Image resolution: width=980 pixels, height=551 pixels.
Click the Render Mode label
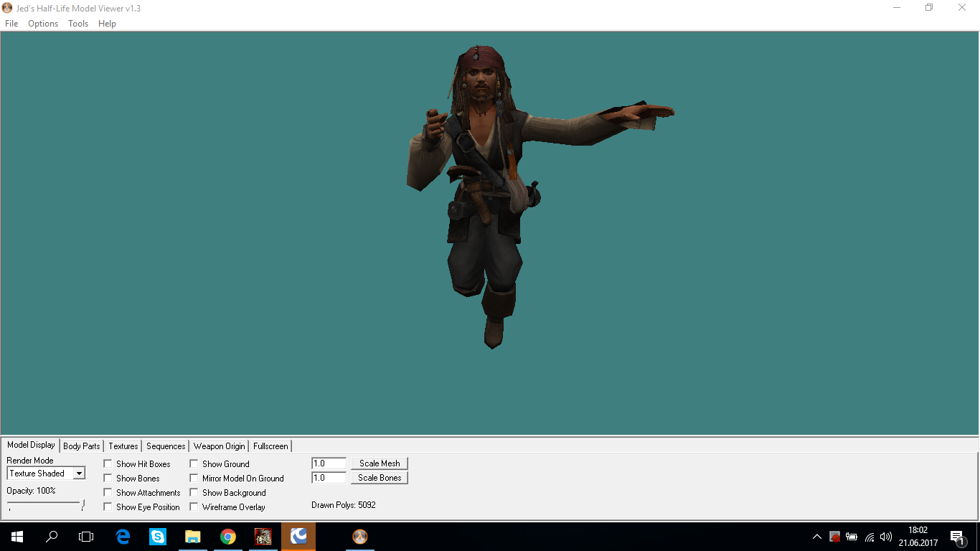pyautogui.click(x=30, y=461)
